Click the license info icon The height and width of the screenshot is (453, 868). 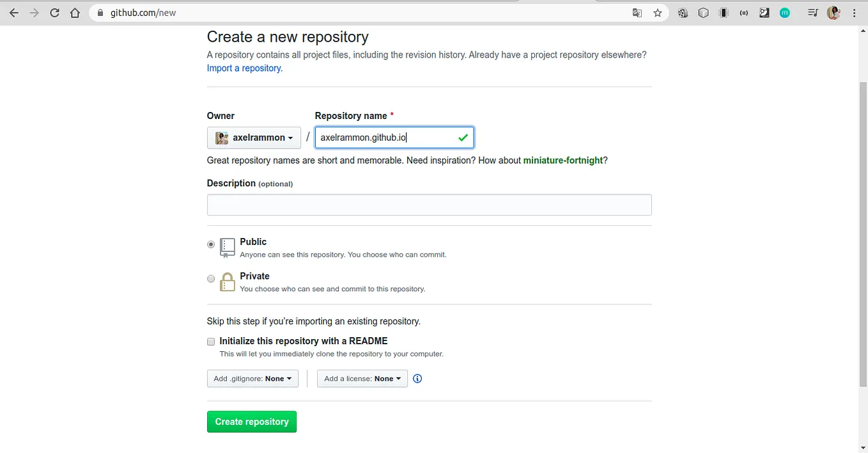click(417, 379)
